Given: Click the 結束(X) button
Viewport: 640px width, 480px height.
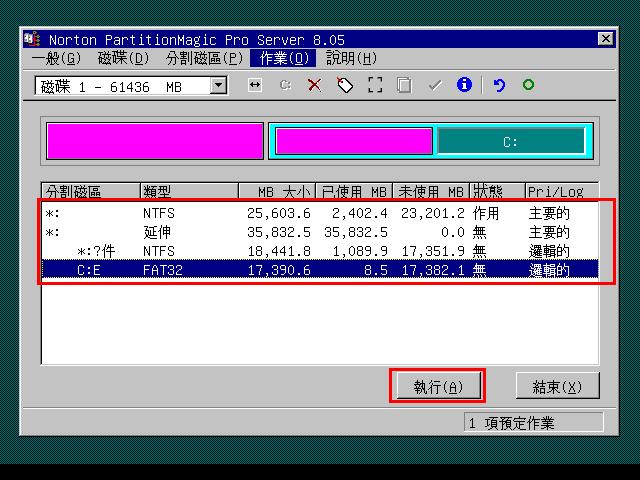Looking at the screenshot, I should pos(557,387).
